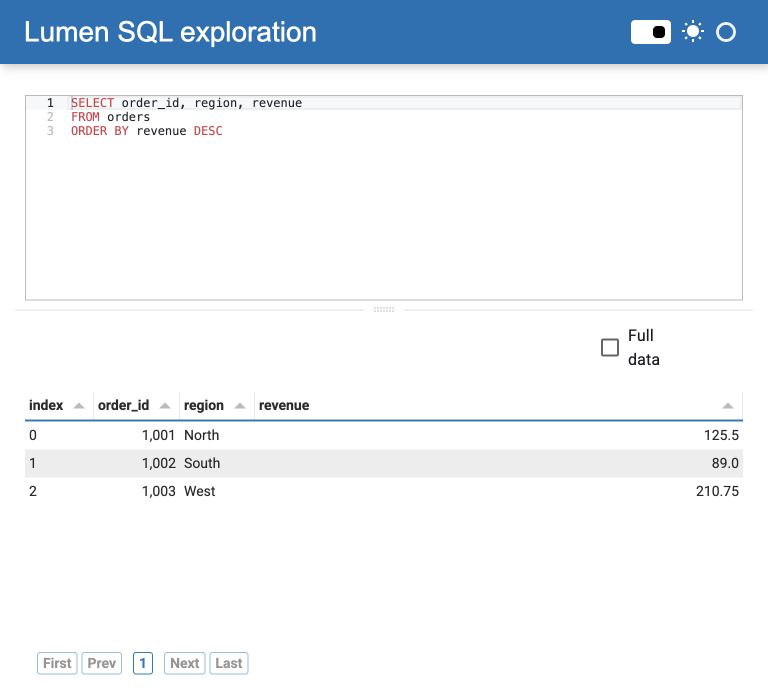768x700 pixels.
Task: Click line number 3 in editor gutter
Action: [x=50, y=131]
